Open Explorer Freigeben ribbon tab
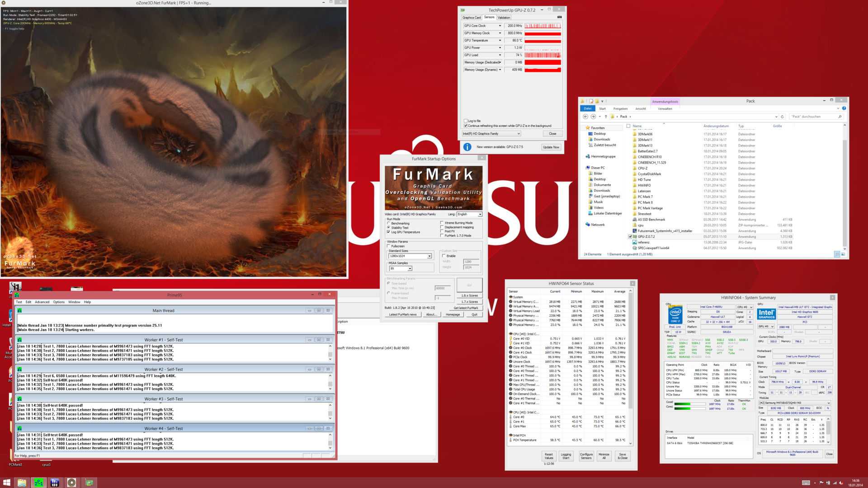The image size is (868, 488). coord(620,108)
